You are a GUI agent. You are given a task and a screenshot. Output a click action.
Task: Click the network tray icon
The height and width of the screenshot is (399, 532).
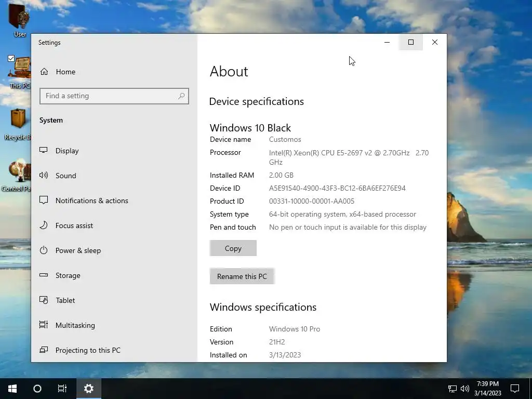[x=453, y=389]
